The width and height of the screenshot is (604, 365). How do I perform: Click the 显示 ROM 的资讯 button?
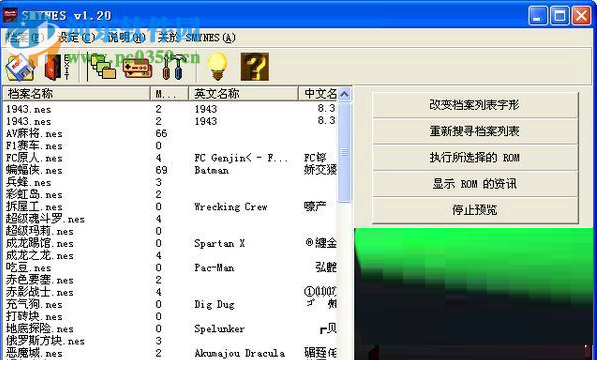475,184
